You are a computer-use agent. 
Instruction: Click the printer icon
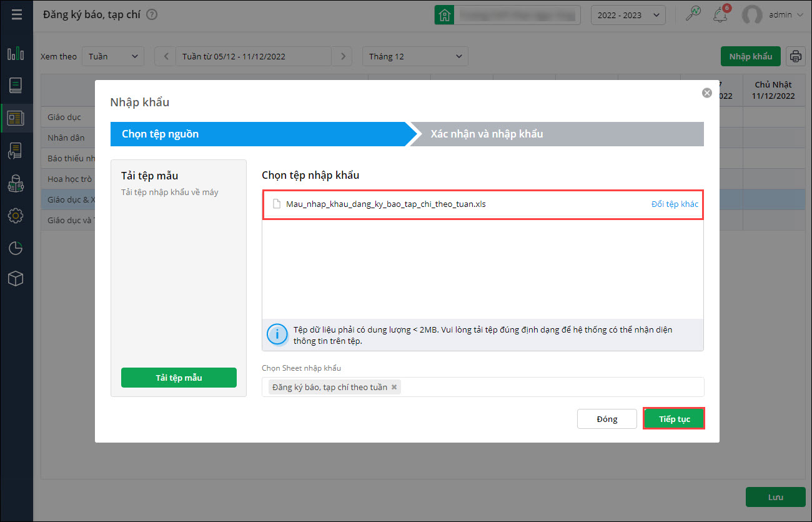[x=795, y=56]
